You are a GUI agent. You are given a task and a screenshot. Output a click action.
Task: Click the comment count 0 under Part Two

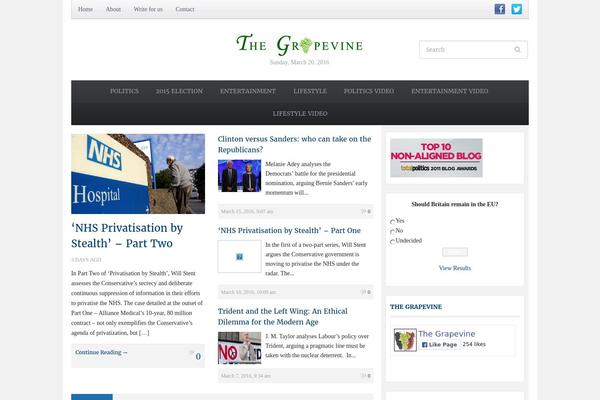point(198,356)
